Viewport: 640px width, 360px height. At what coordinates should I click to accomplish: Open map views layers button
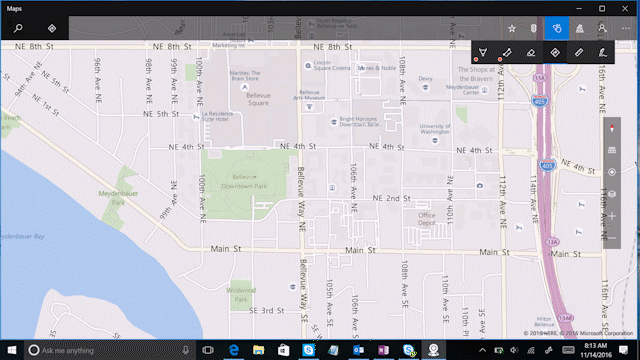click(612, 194)
